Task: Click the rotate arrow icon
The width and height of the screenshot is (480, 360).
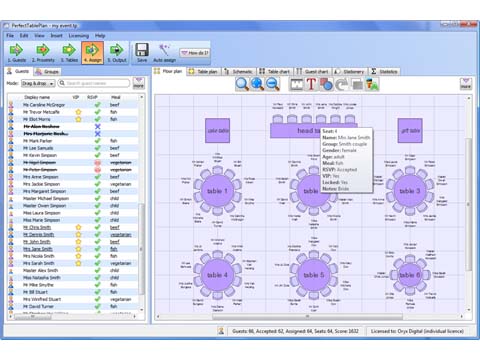Action: click(x=341, y=84)
